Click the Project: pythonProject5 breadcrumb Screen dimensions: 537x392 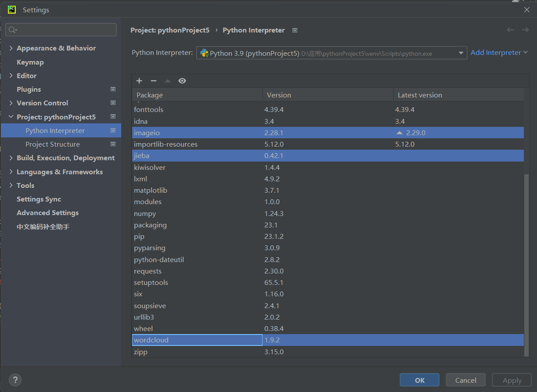pyautogui.click(x=170, y=30)
